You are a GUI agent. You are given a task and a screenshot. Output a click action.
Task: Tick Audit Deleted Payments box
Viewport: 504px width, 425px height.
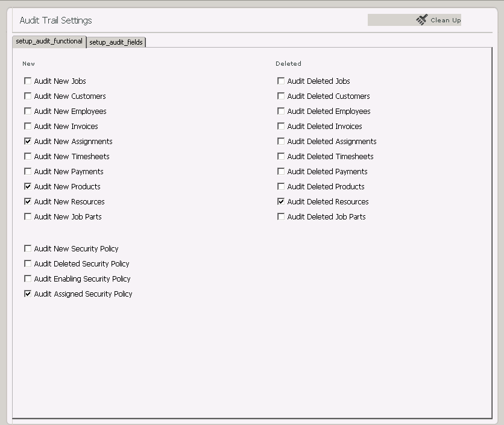[x=281, y=171]
